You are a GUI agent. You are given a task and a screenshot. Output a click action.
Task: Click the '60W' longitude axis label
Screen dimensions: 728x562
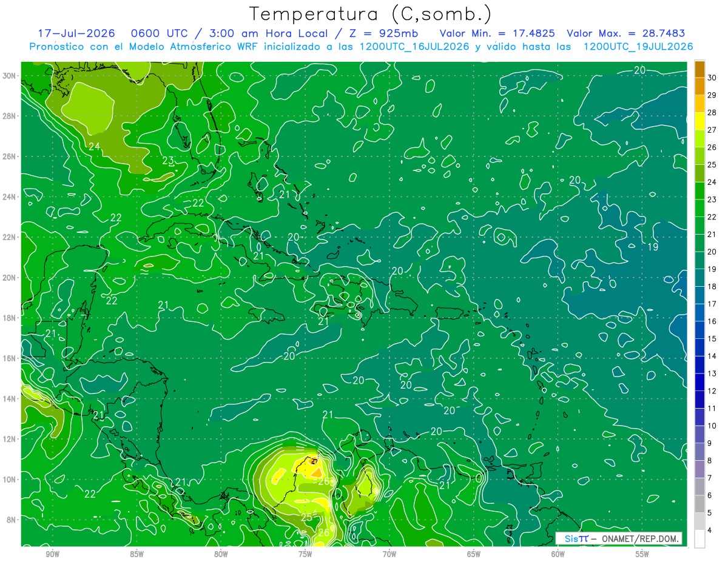coord(558,554)
